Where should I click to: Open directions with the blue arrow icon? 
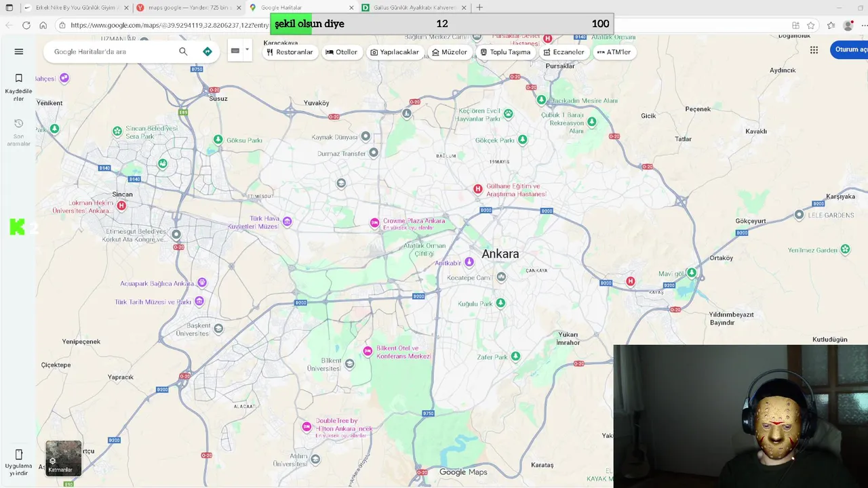(208, 52)
